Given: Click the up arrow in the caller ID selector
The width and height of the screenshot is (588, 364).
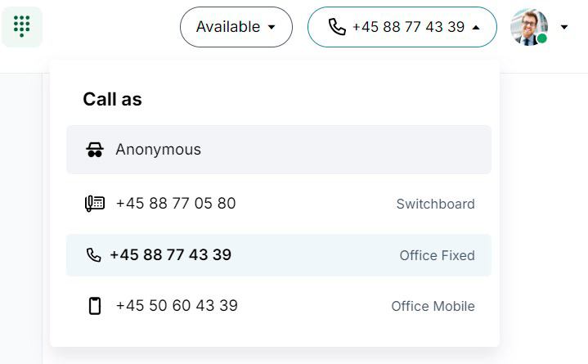Looking at the screenshot, I should point(476,27).
